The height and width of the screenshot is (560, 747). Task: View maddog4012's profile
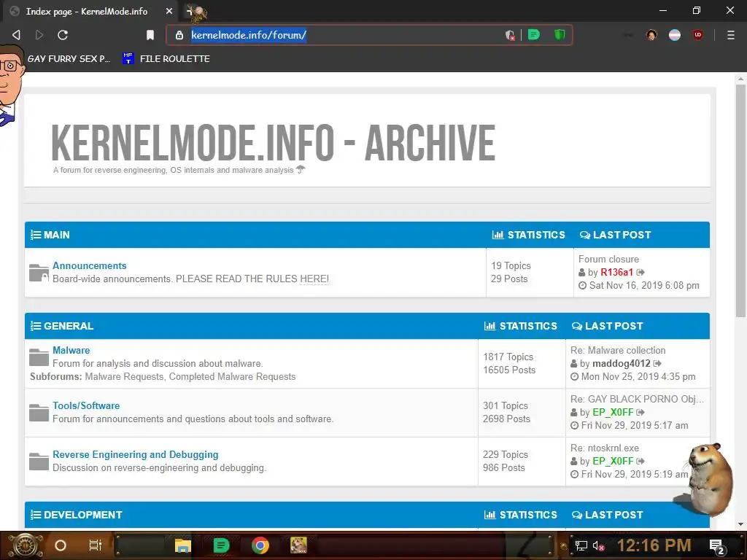tap(622, 363)
